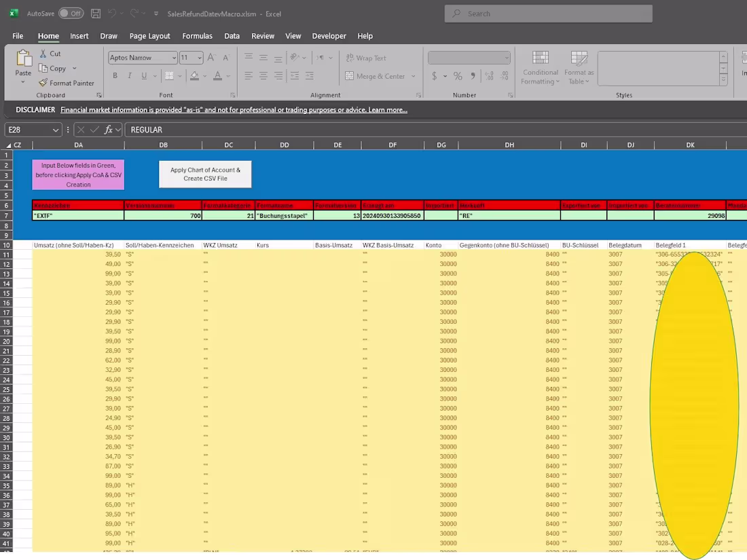Open the Number Format dropdown

coord(507,58)
